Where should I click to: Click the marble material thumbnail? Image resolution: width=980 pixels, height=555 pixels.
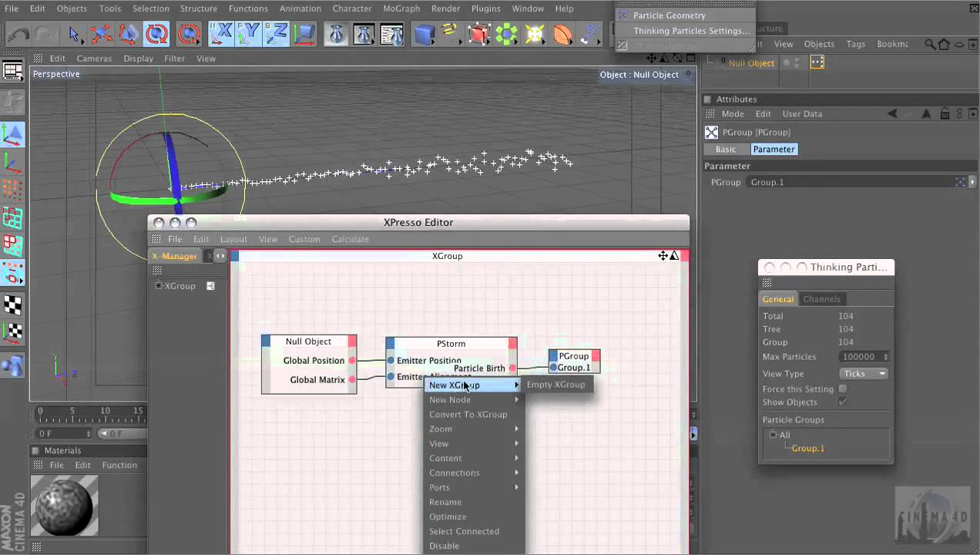coord(64,506)
